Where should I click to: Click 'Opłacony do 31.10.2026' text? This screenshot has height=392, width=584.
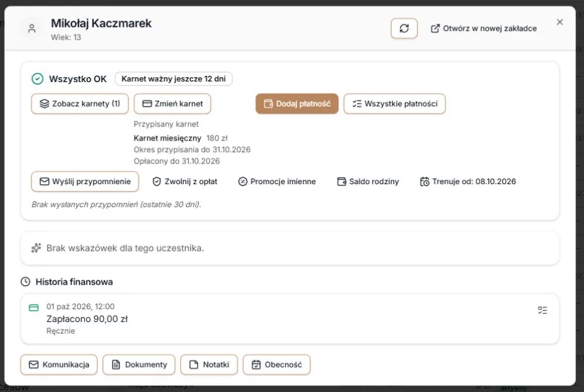tap(176, 161)
